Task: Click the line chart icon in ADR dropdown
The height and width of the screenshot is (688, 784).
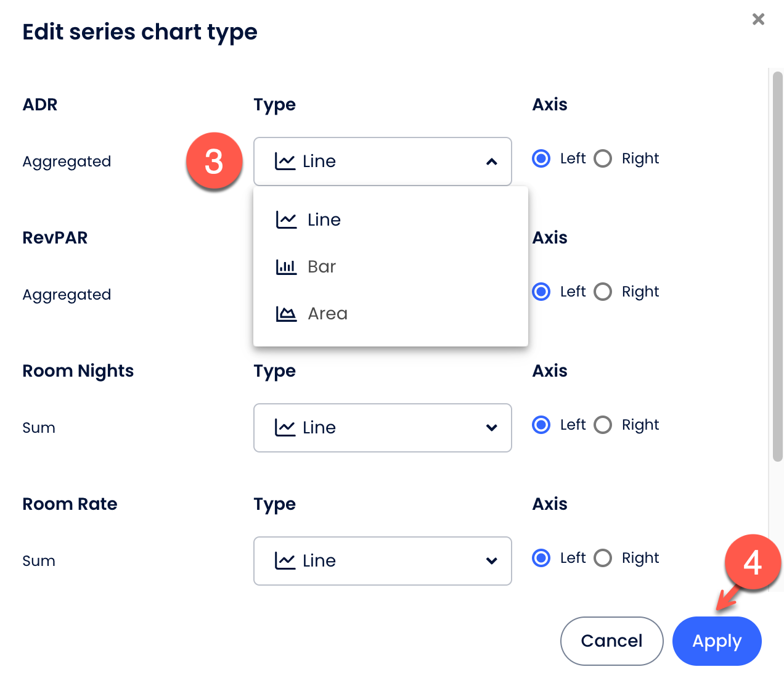Action: pos(285,162)
